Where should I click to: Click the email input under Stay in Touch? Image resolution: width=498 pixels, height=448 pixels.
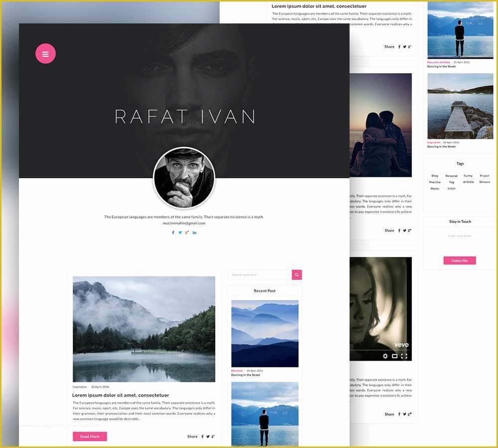(x=460, y=236)
